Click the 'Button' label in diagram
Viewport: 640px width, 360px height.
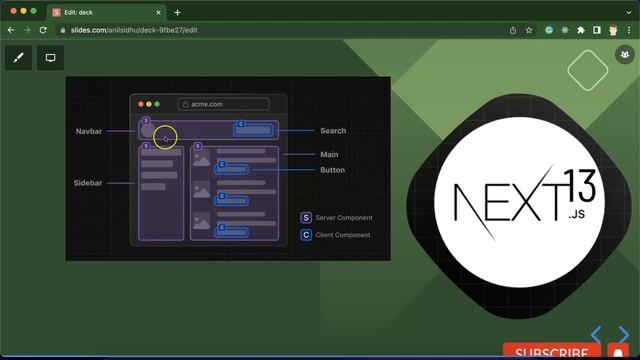[332, 170]
